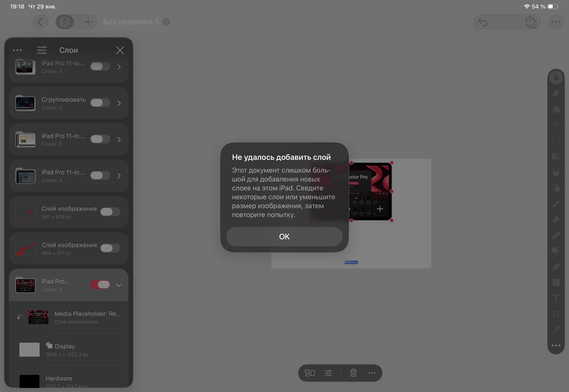Collapse the expanded iPad Pro group chevron

pyautogui.click(x=119, y=285)
